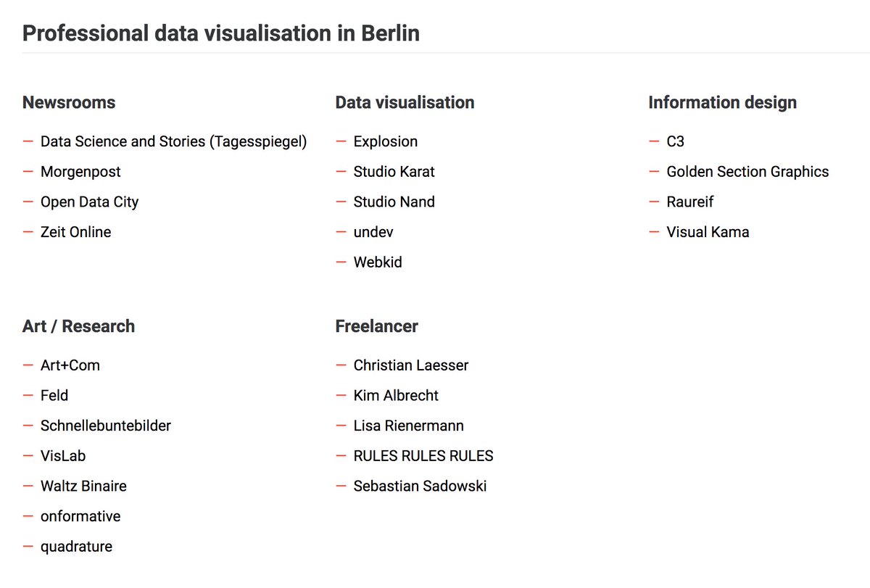Visit the Raureif link
Image resolution: width=870 pixels, height=588 pixels.
[x=690, y=202]
